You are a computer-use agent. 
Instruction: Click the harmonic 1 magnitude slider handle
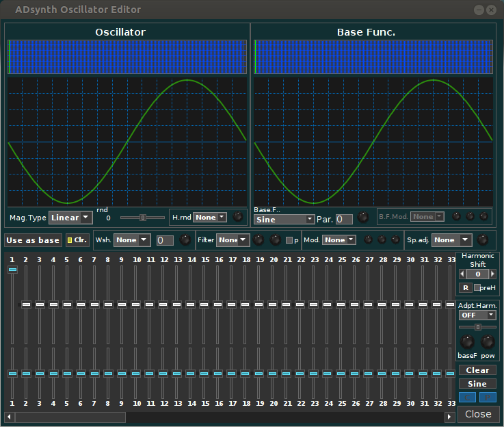[12, 270]
